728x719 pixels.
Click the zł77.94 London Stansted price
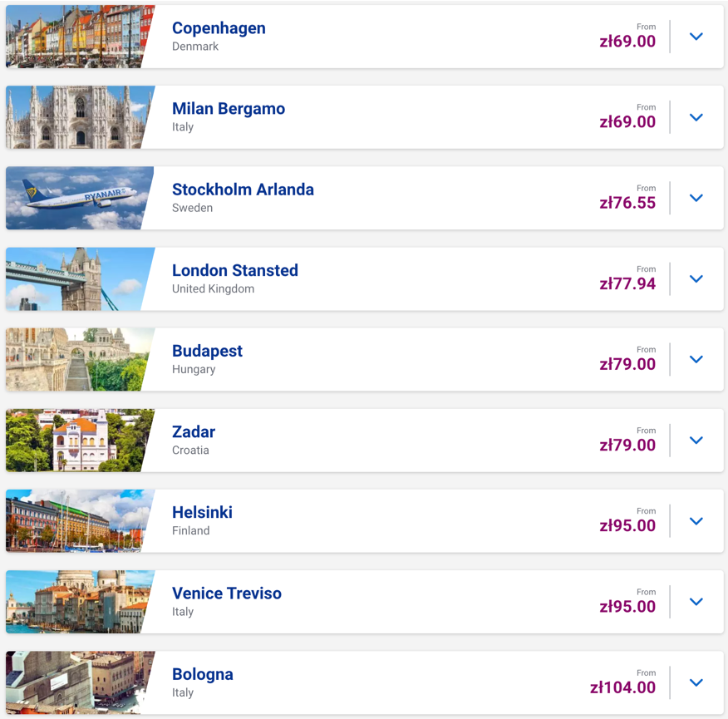pyautogui.click(x=627, y=283)
